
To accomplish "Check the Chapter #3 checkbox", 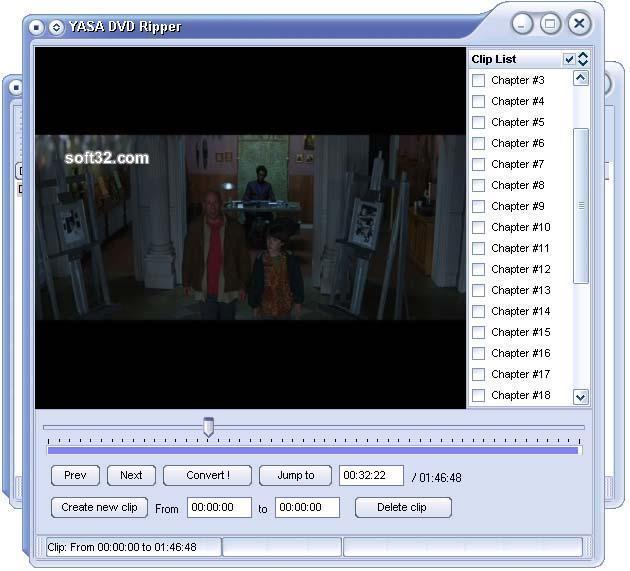I will tap(478, 80).
